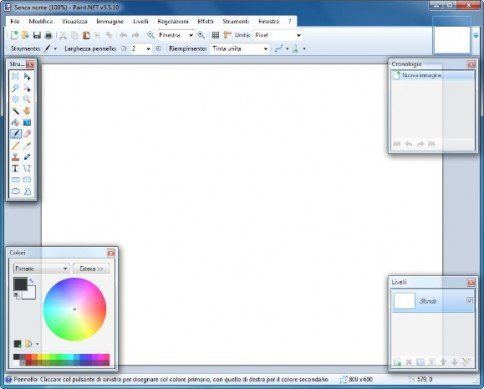Select the Recolor tool
The height and width of the screenshot is (389, 484).
click(27, 157)
